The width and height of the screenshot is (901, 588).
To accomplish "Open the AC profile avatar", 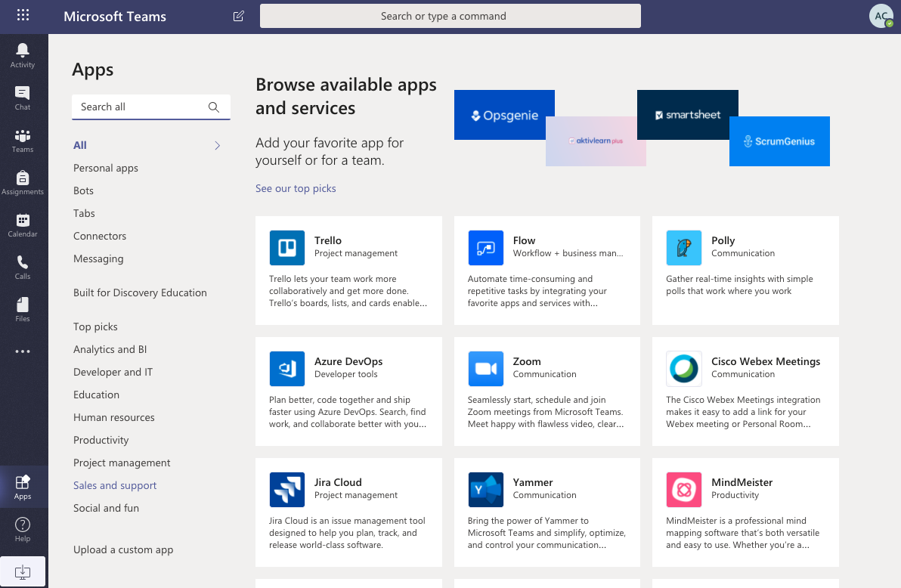I will coord(881,16).
